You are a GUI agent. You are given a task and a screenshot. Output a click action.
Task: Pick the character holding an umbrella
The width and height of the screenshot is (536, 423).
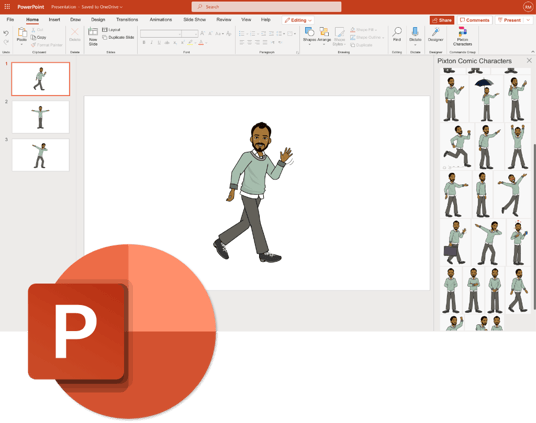point(486,99)
